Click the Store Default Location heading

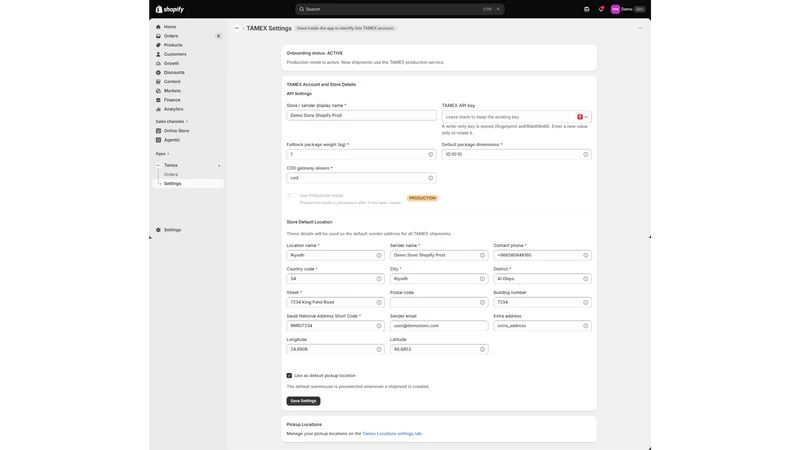[309, 222]
